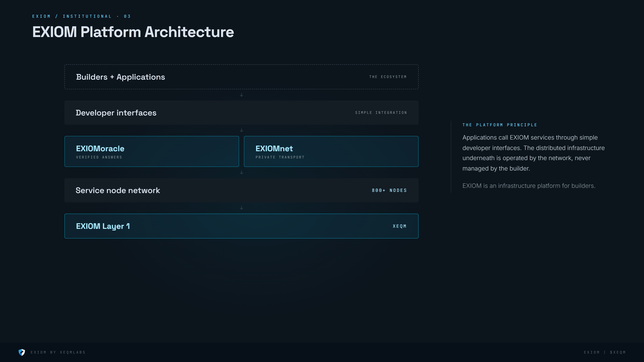Screen dimensions: 644x362
Task: Click the Builders + Applications layer box
Action: (241, 77)
